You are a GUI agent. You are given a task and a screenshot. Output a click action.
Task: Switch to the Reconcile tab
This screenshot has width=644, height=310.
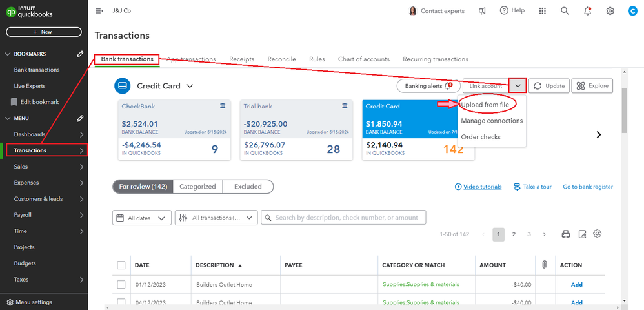281,59
